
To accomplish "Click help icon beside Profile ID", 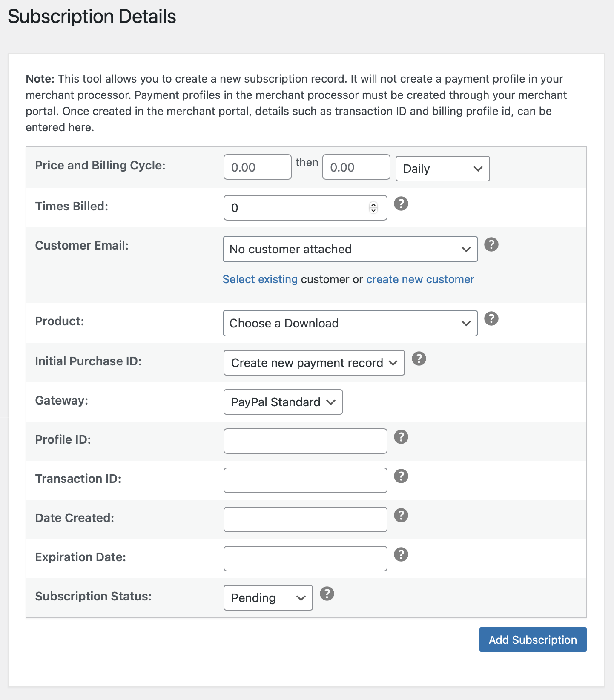I will point(401,437).
